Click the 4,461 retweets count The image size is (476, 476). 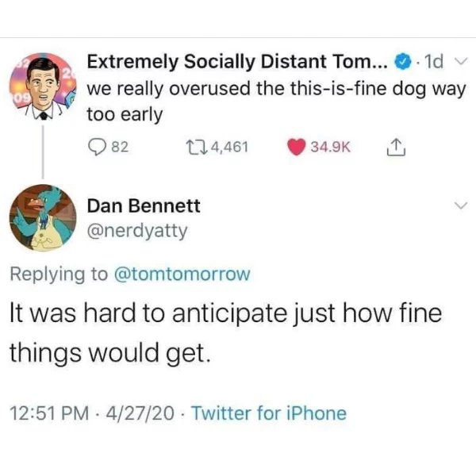[230, 148]
